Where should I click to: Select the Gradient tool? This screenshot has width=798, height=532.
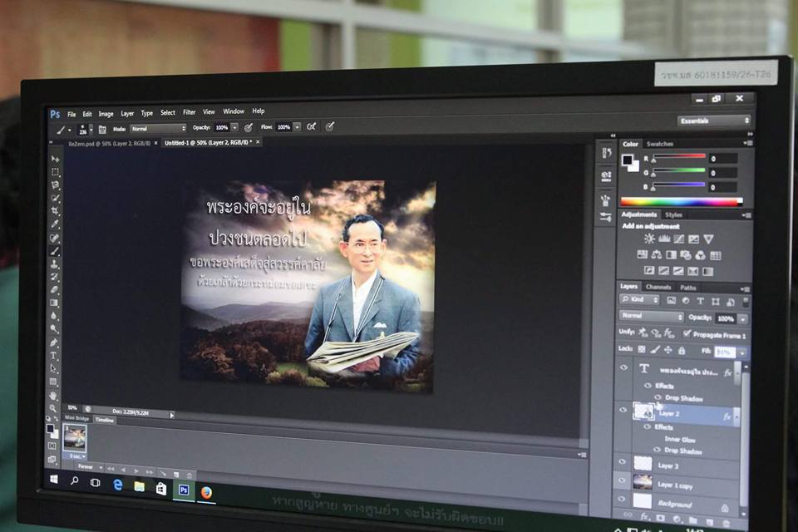click(x=55, y=303)
